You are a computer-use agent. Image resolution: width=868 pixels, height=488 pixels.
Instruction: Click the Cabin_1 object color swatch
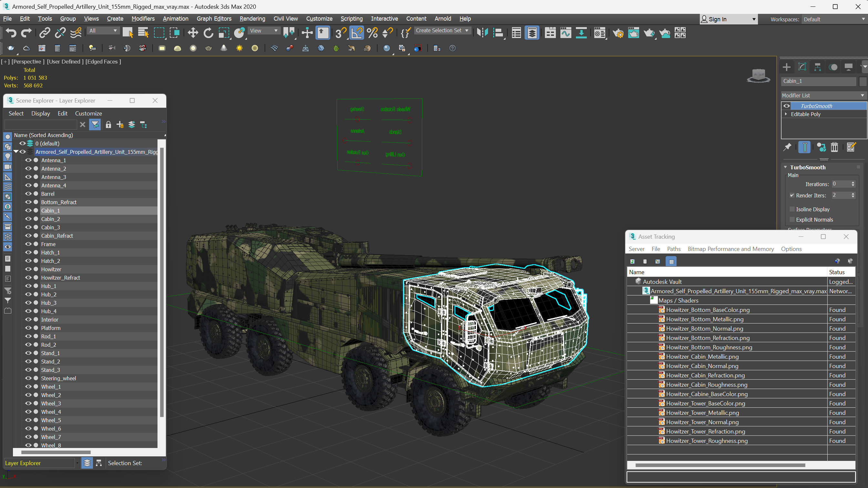tap(862, 81)
